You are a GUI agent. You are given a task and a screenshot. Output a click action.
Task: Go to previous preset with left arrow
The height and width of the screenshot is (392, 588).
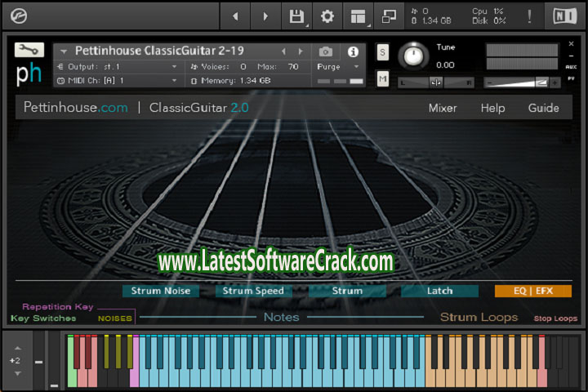[235, 16]
